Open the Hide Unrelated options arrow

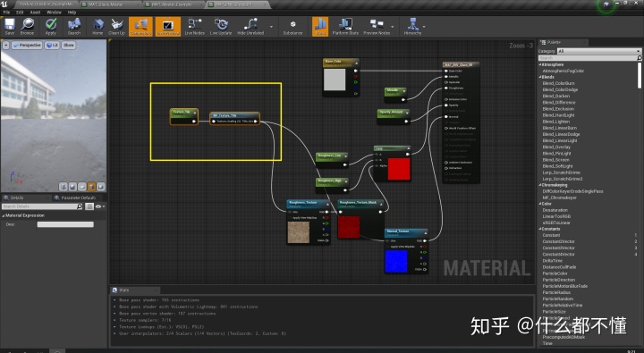[271, 27]
